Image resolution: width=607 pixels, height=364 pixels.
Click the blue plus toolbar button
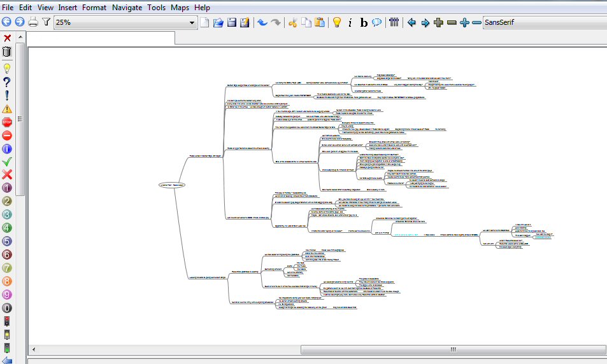(464, 22)
